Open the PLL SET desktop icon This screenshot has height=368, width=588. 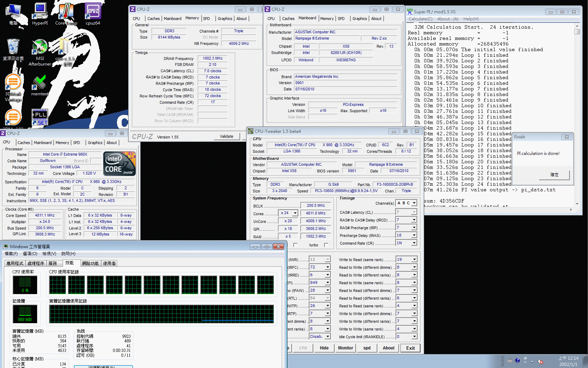click(x=40, y=118)
